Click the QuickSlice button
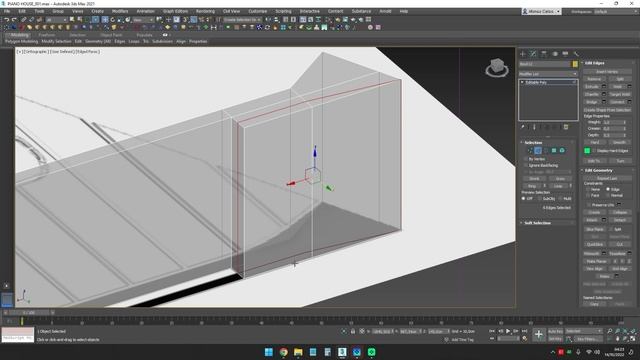640x360 pixels. [595, 244]
